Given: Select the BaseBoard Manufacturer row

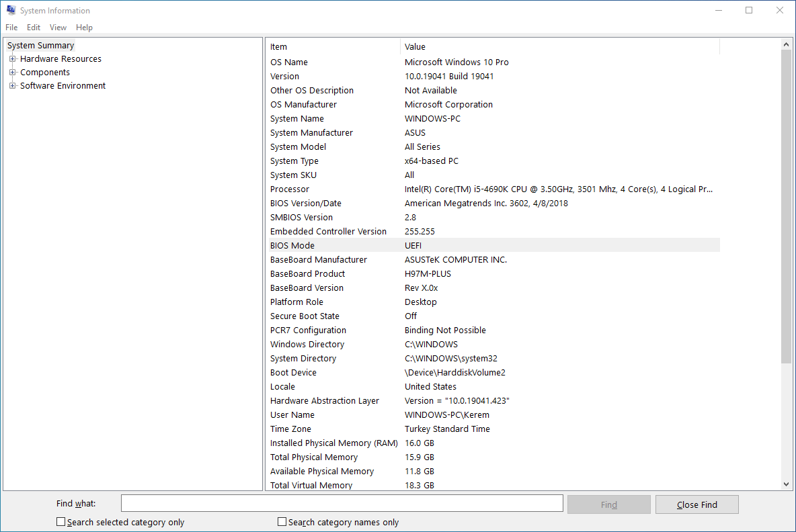Looking at the screenshot, I should [x=494, y=260].
